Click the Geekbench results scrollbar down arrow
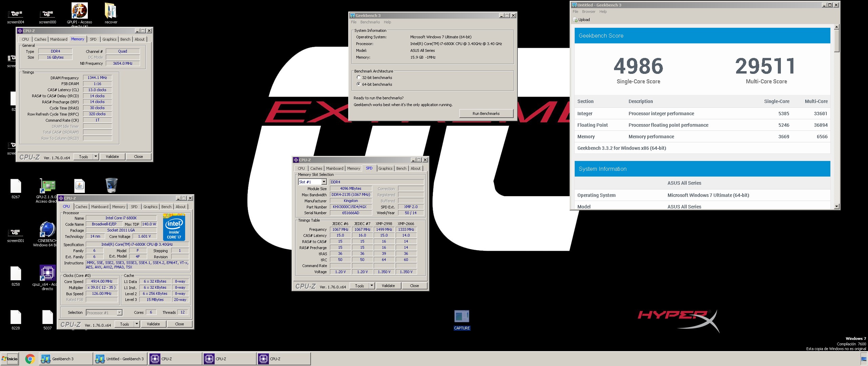 [837, 206]
